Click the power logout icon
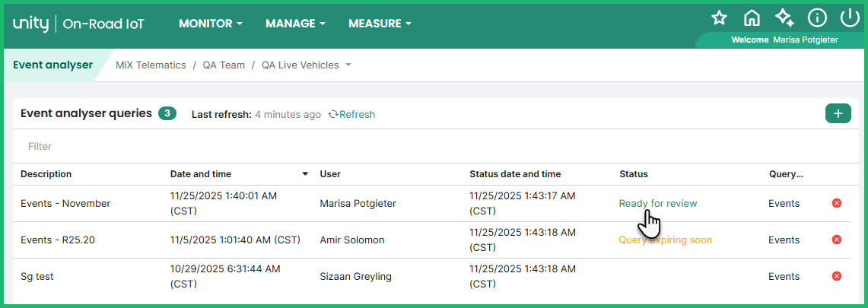868x308 pixels. [849, 18]
